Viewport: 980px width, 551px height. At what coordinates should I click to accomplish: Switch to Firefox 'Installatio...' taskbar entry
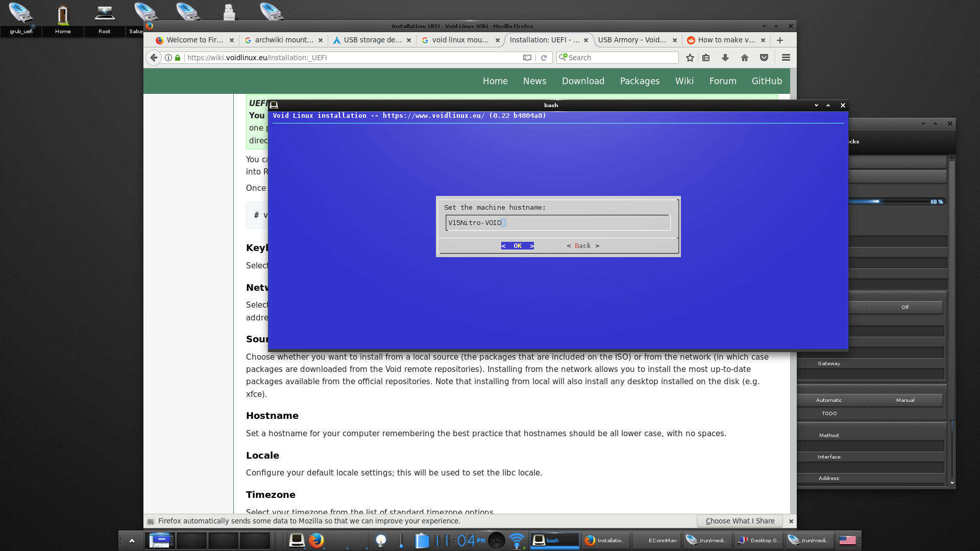click(606, 540)
